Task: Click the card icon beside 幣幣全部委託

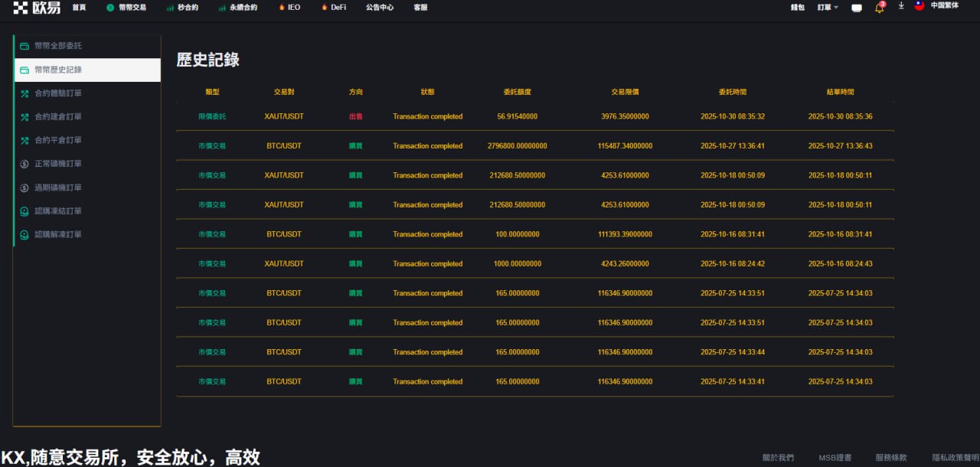Action: click(x=24, y=46)
